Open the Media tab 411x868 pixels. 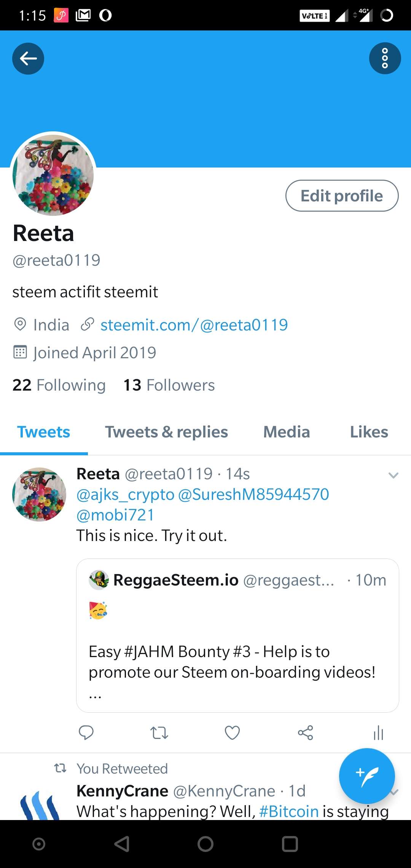287,432
